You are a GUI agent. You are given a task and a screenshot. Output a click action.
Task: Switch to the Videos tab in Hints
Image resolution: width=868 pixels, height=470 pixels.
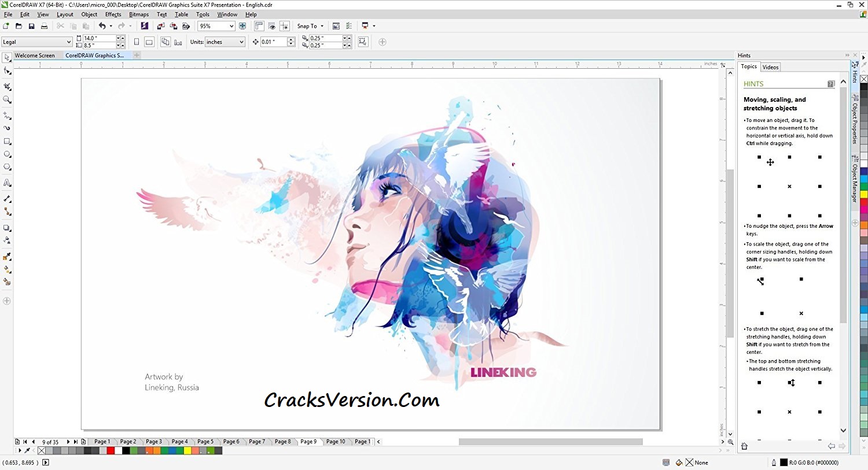[770, 67]
